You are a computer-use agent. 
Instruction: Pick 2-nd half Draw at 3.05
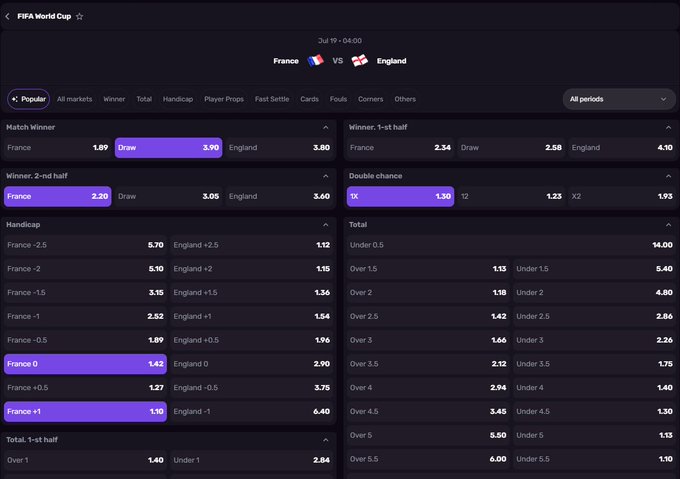pos(169,196)
